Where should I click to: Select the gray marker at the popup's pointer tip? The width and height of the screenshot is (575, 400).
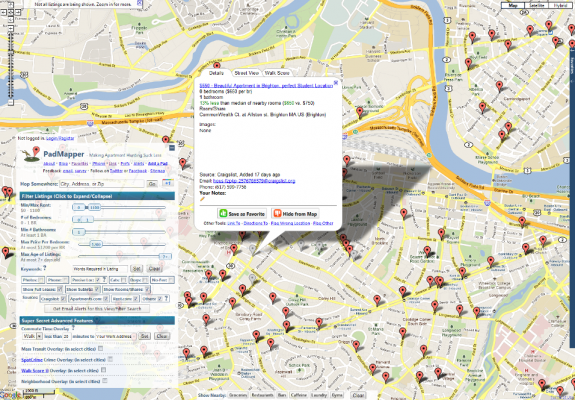252,250
